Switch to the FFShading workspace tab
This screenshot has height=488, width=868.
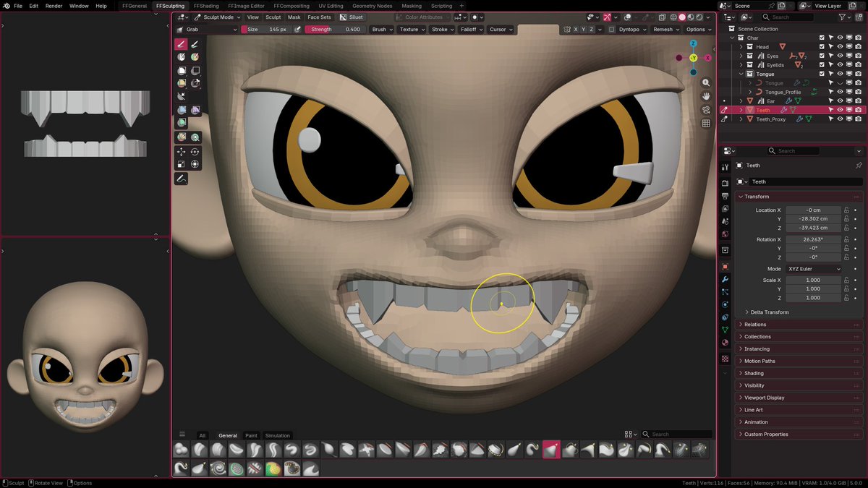click(206, 5)
